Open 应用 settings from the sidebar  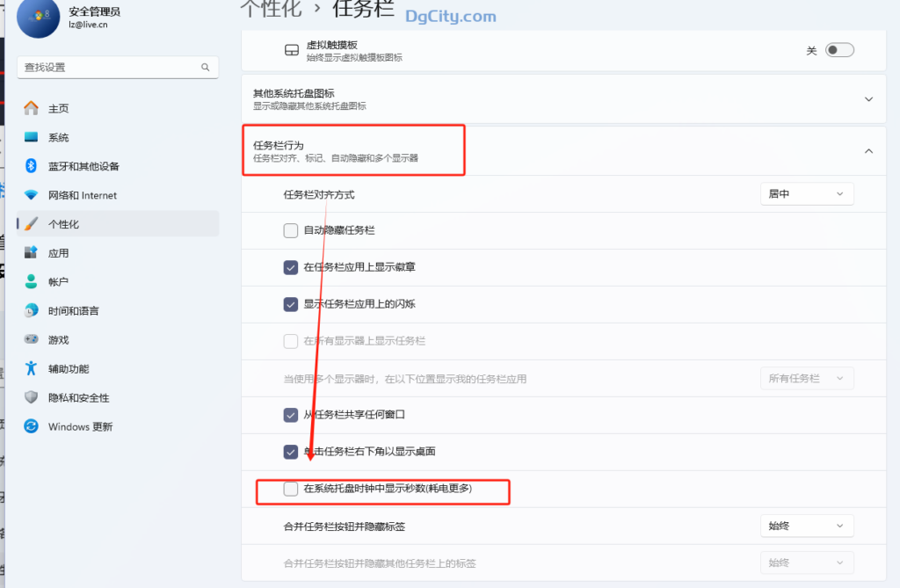[58, 252]
